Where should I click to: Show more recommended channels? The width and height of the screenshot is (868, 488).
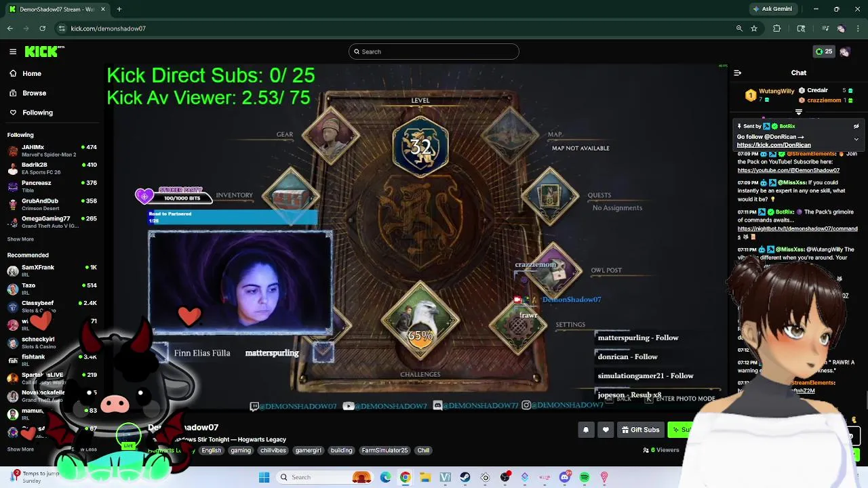[x=20, y=449]
